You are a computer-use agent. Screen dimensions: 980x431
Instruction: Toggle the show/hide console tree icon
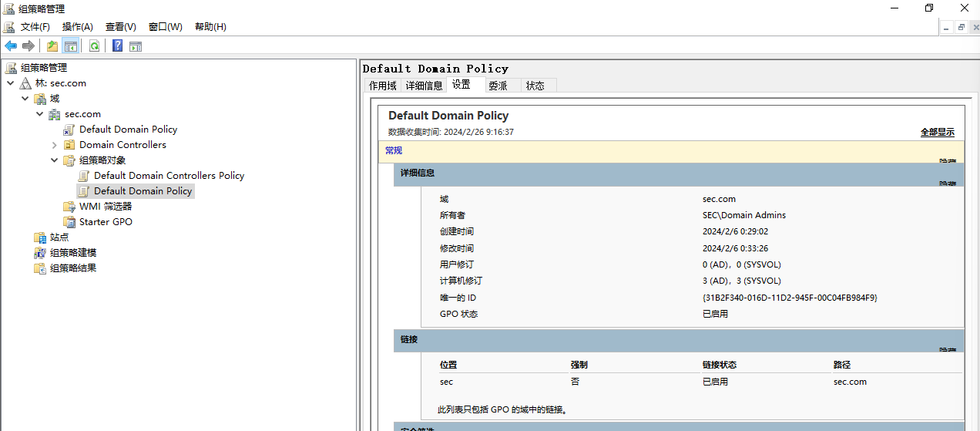point(71,46)
